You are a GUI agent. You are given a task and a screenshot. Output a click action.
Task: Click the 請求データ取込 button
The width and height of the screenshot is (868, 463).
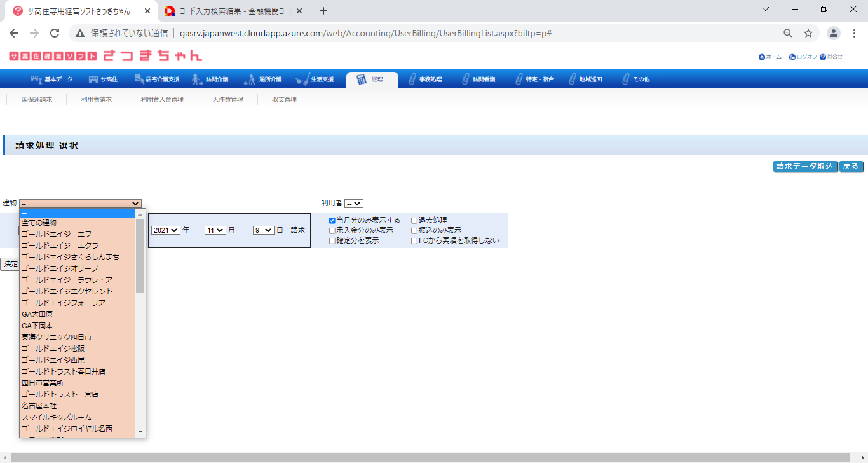coord(805,167)
